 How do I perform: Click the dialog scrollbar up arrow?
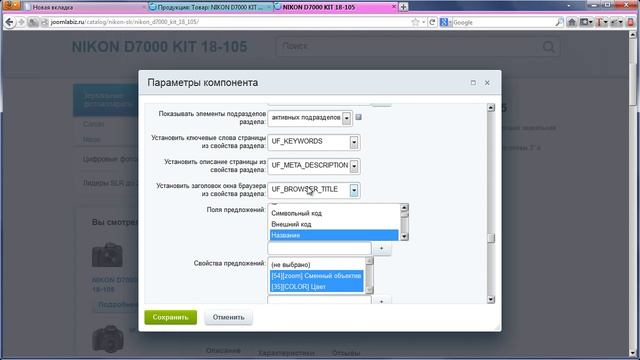(491, 108)
